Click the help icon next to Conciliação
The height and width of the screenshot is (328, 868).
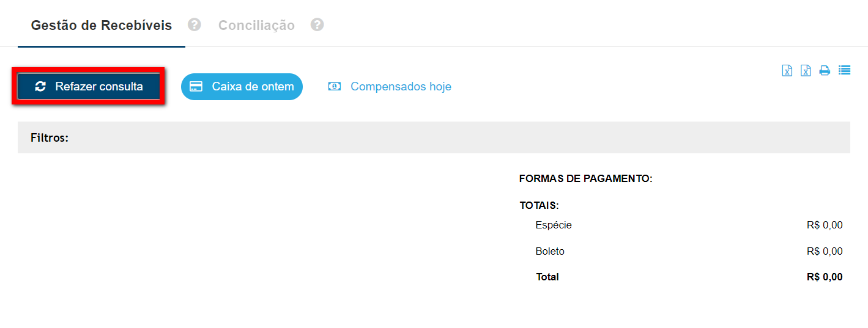click(317, 25)
